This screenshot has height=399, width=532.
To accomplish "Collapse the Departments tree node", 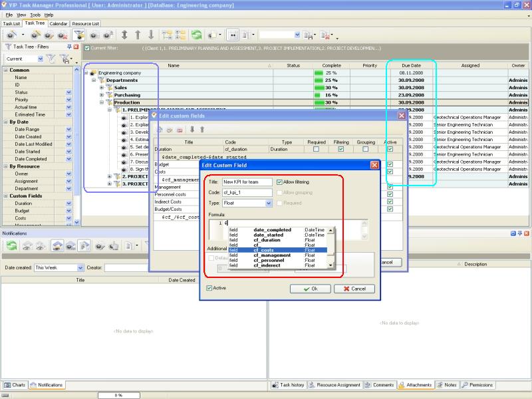I will click(94, 80).
